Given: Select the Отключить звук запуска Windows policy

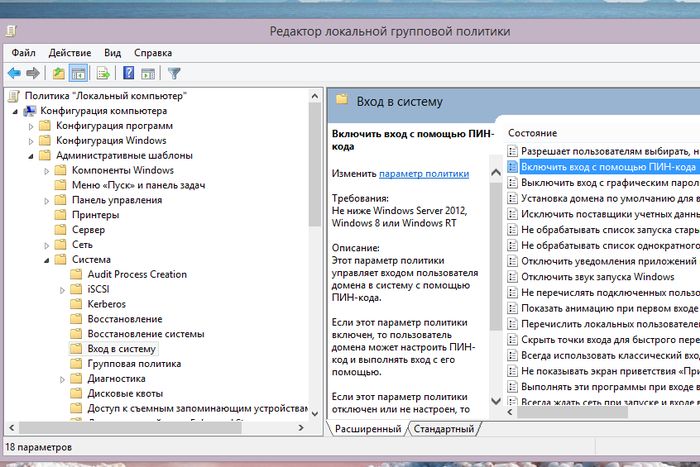Looking at the screenshot, I should coord(597,277).
